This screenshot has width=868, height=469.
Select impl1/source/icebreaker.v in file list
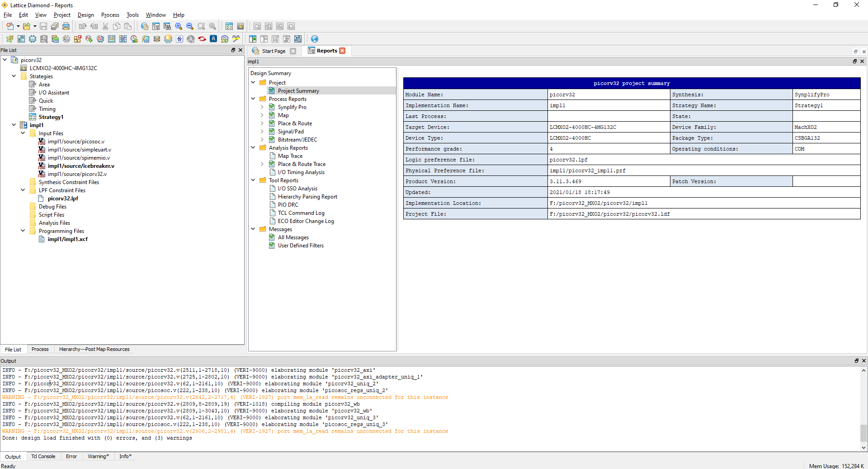click(81, 166)
